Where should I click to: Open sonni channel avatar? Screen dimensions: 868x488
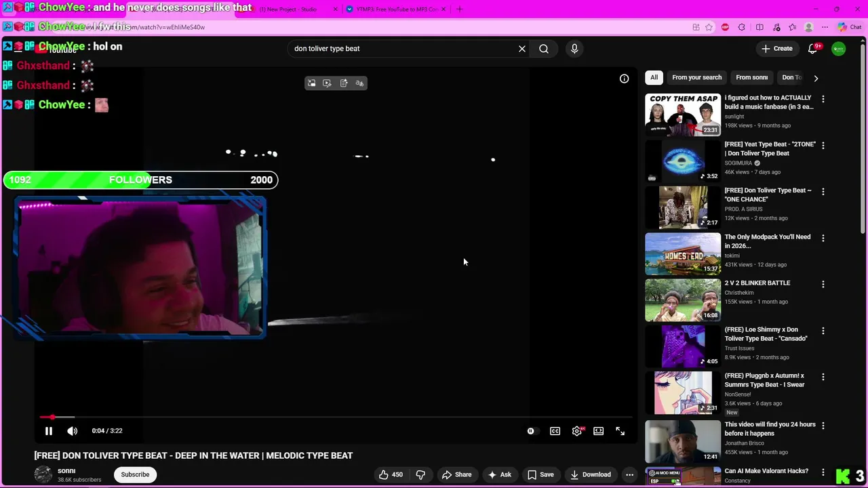(43, 474)
